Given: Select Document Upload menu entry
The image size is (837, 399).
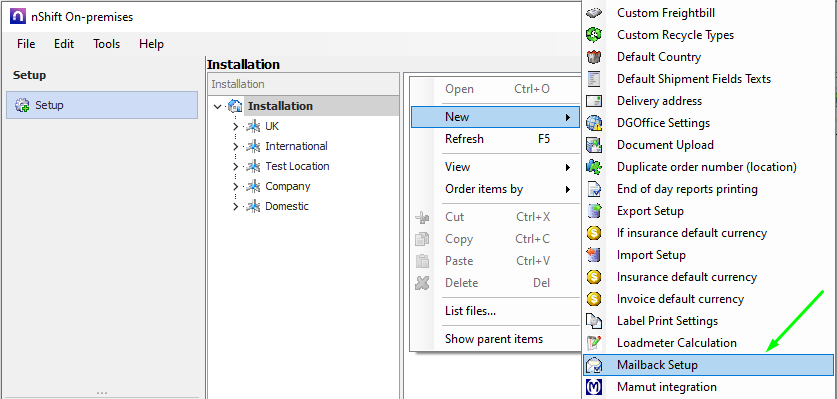Looking at the screenshot, I should pyautogui.click(x=708, y=145).
